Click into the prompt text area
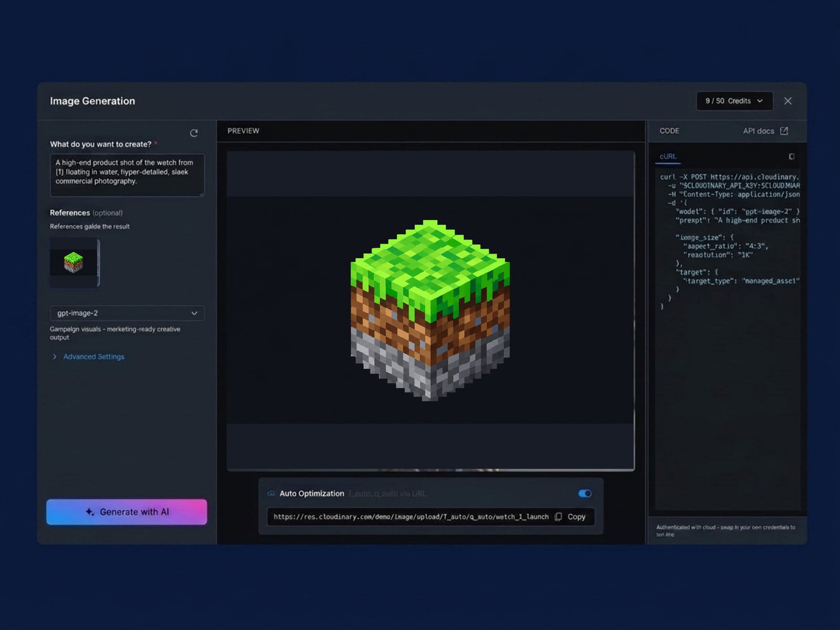The width and height of the screenshot is (840, 630). coord(127,175)
